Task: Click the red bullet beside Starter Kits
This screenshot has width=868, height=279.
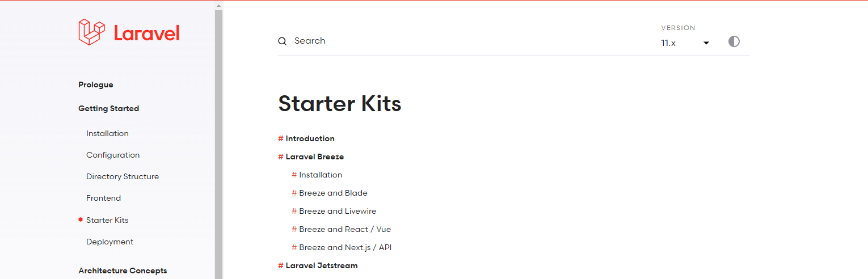Action: pyautogui.click(x=81, y=219)
